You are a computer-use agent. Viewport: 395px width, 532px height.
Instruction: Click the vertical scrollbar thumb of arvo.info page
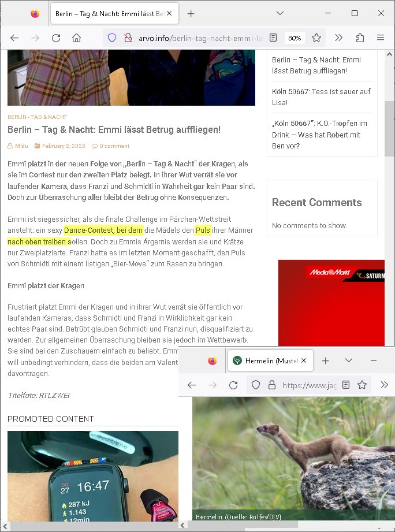389,128
